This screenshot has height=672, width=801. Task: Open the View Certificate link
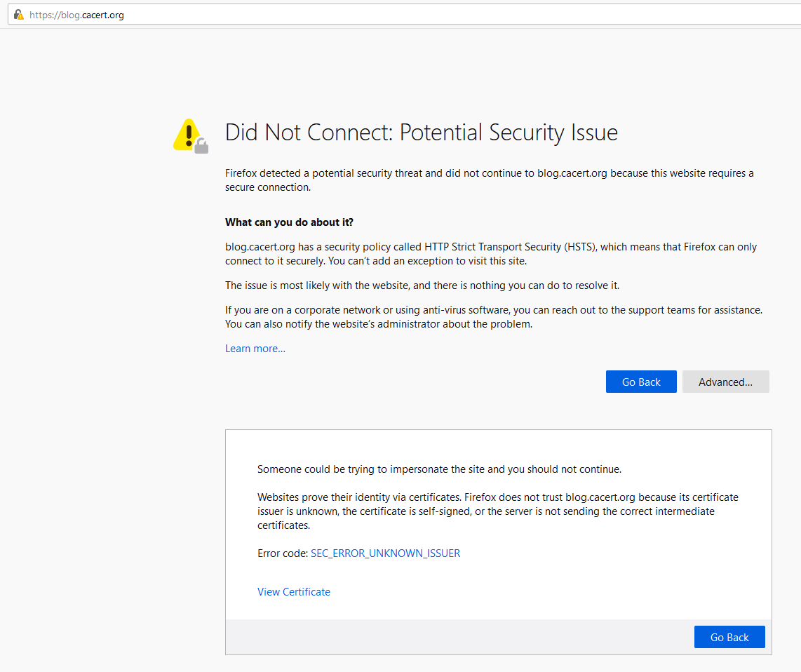pyautogui.click(x=293, y=592)
